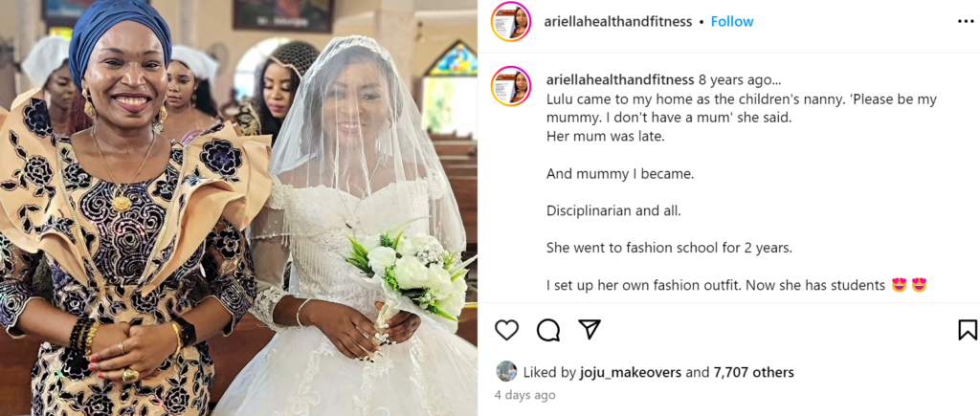Click the caption line 'And mummy I became.'
This screenshot has height=416, width=980.
pyautogui.click(x=620, y=174)
